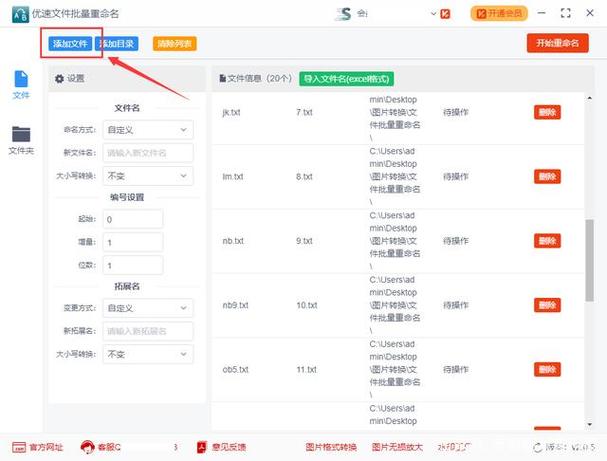Click the version refresh icon in footer
The image size is (607, 461).
coord(538,448)
